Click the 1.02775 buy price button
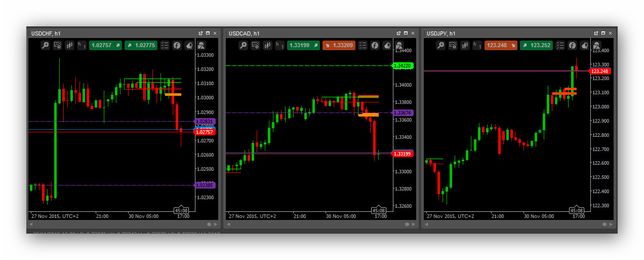The height and width of the screenshot is (260, 644). coord(141,45)
